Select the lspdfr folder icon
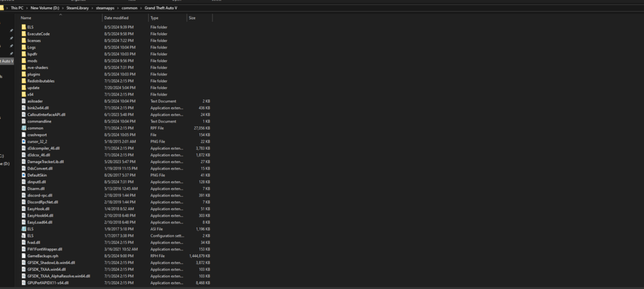This screenshot has width=644, height=289. [x=23, y=54]
